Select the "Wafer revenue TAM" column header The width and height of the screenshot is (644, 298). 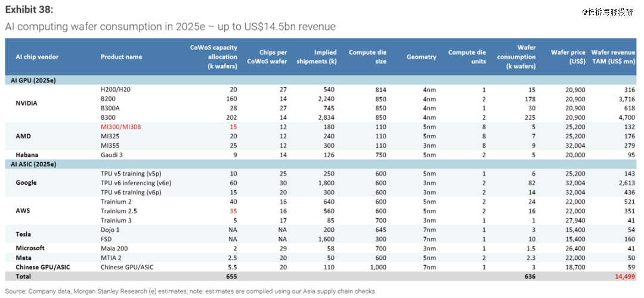pos(613,57)
